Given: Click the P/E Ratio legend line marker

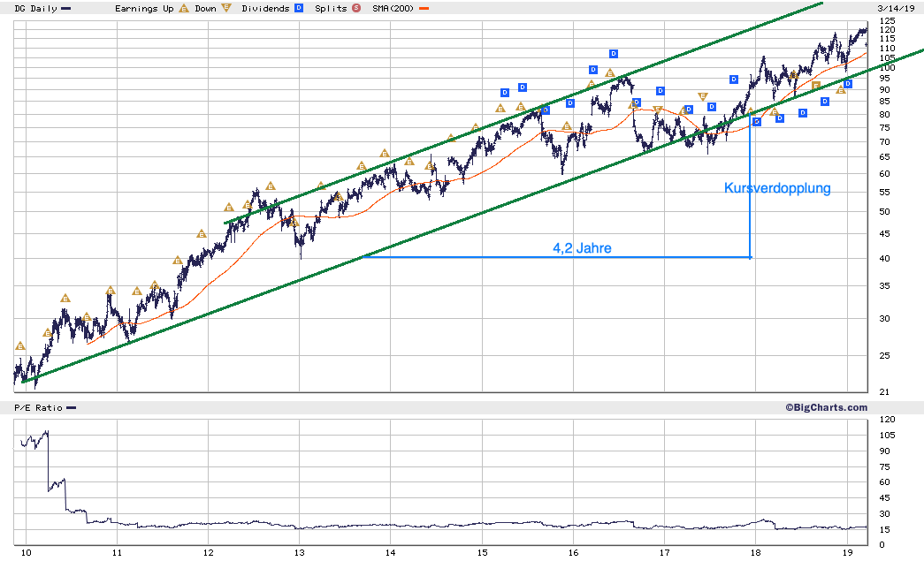Looking at the screenshot, I should point(72,408).
